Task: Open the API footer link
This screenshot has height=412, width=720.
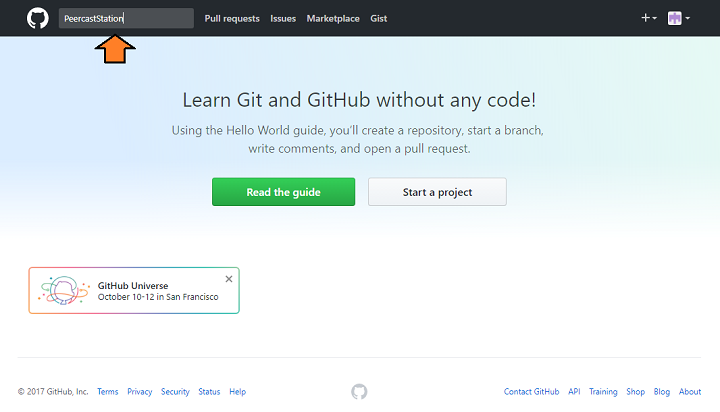Action: point(574,392)
